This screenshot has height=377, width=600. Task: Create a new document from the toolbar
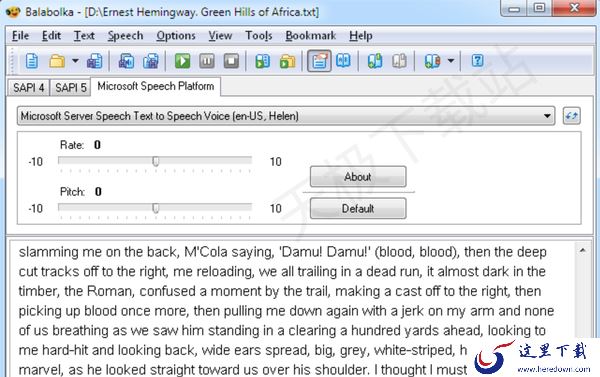[x=31, y=61]
